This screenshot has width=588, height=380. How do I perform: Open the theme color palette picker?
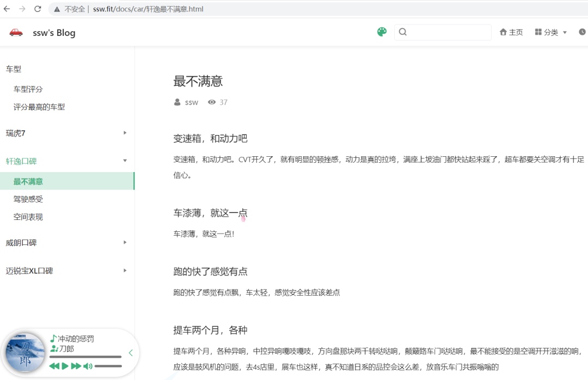pyautogui.click(x=382, y=32)
